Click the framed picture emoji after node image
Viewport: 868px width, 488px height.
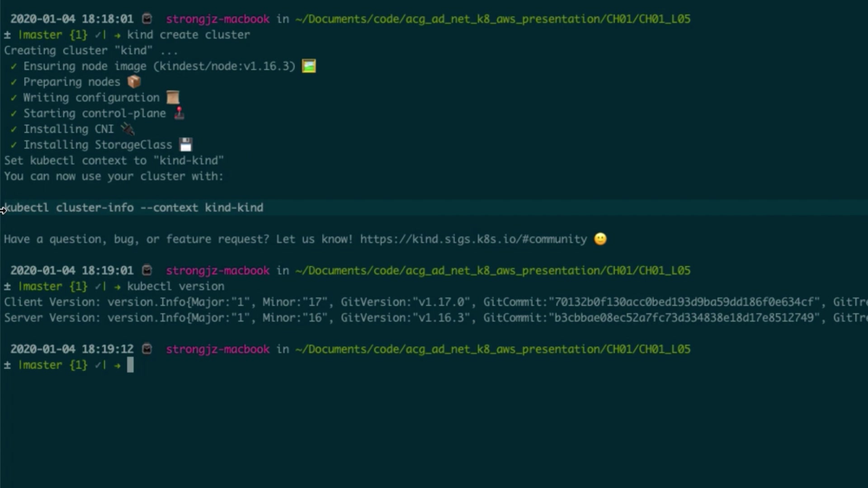pos(309,66)
